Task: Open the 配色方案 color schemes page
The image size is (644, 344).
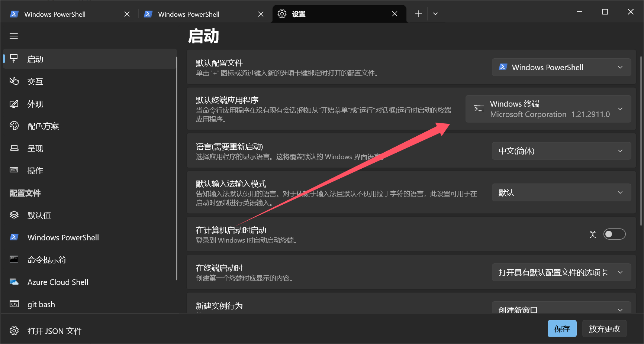Action: click(x=43, y=126)
